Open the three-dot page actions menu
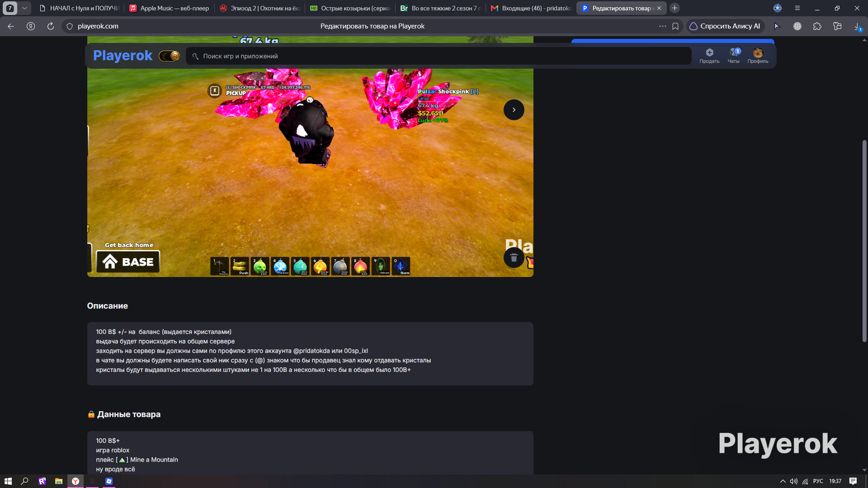The image size is (868, 488). click(662, 26)
